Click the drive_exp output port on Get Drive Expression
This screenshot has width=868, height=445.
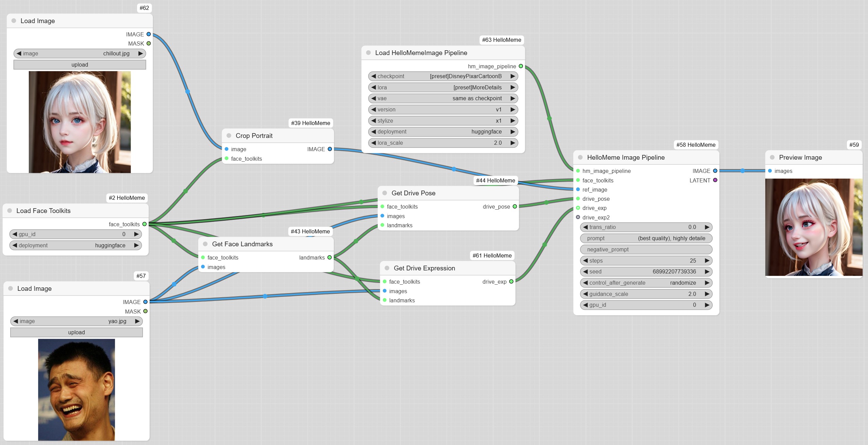(x=511, y=282)
